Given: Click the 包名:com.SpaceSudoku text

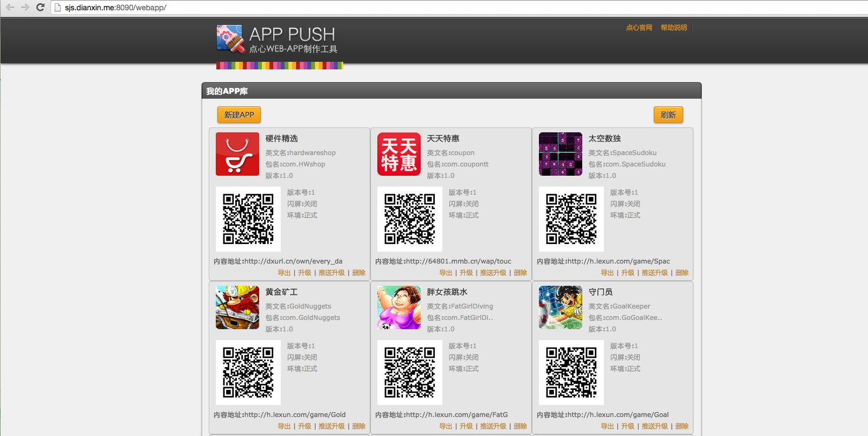Looking at the screenshot, I should point(627,164).
